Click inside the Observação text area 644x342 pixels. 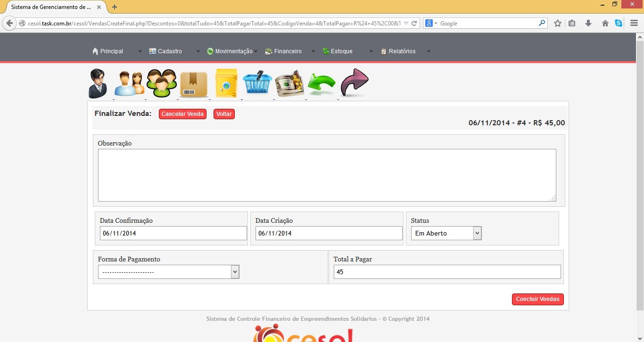[x=327, y=175]
